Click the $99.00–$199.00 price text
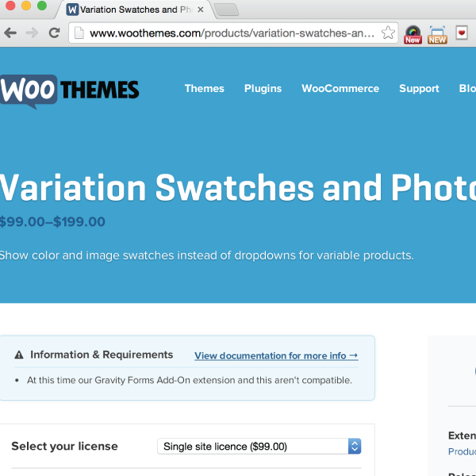Viewport: 476px width, 476px height. pos(52,221)
